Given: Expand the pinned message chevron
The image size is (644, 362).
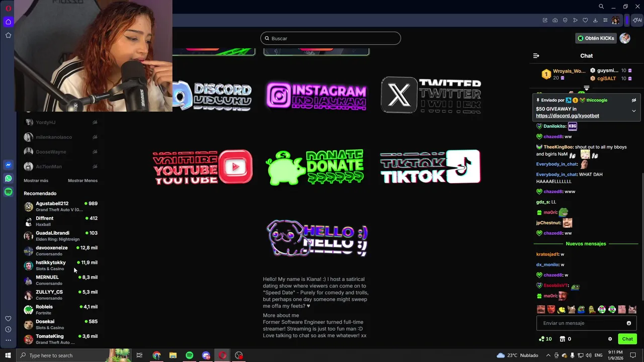Looking at the screenshot, I should (x=634, y=111).
